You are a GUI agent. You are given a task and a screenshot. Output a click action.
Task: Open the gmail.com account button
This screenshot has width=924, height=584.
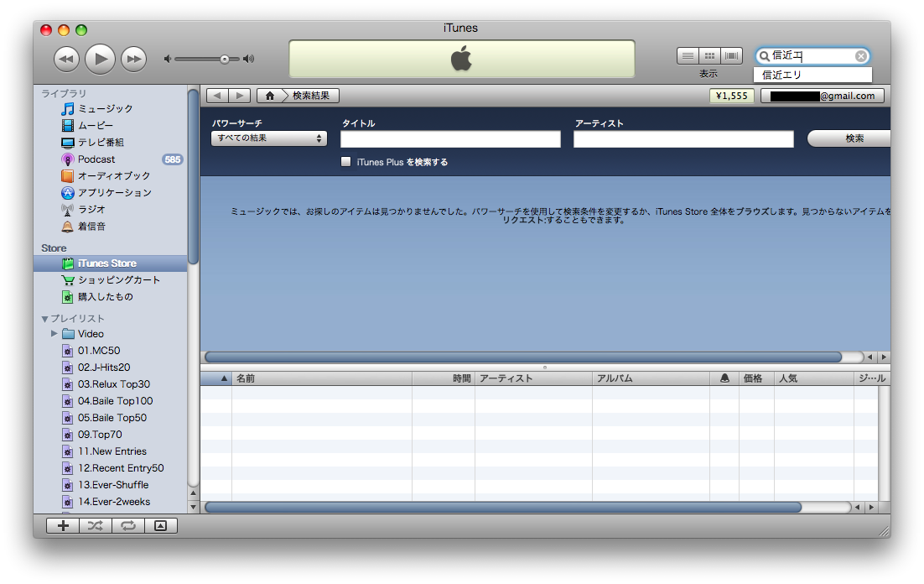[823, 96]
